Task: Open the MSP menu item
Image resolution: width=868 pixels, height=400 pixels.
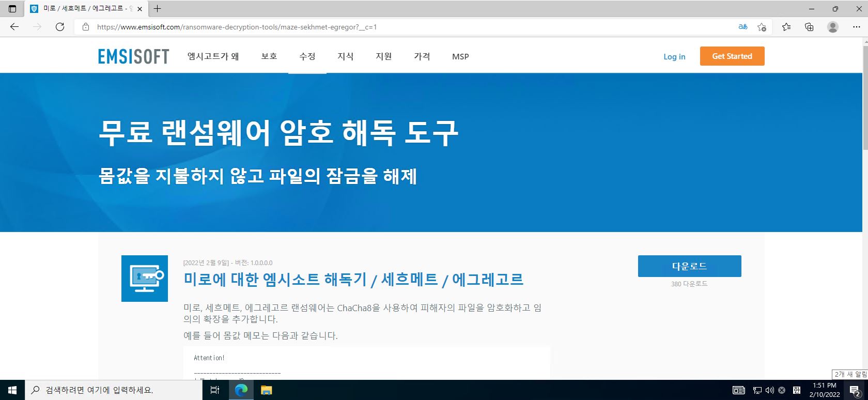Action: click(x=460, y=56)
